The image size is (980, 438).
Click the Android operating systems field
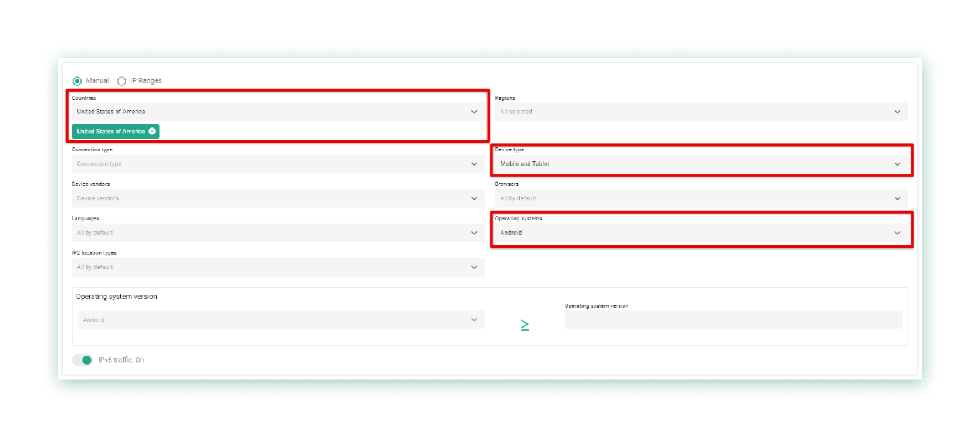[692, 233]
